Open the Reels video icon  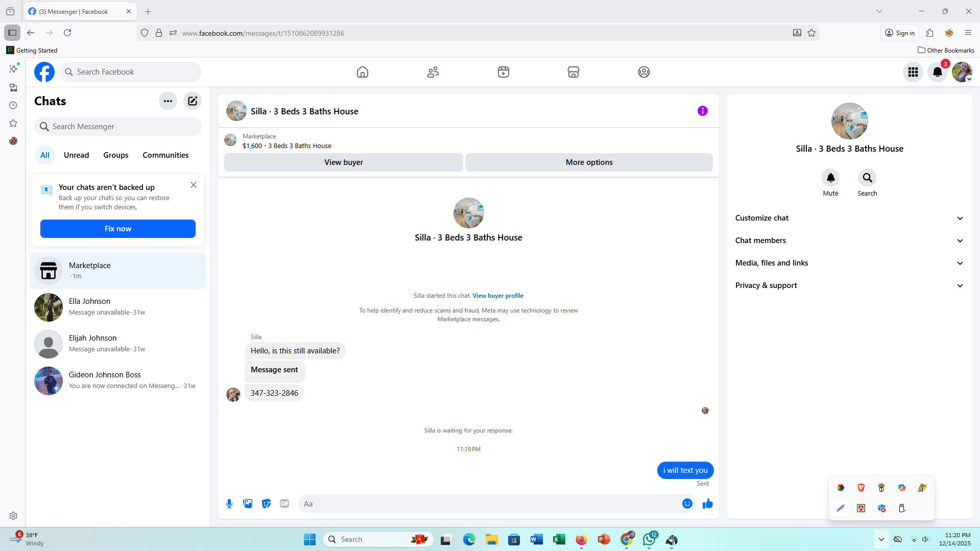click(x=504, y=72)
